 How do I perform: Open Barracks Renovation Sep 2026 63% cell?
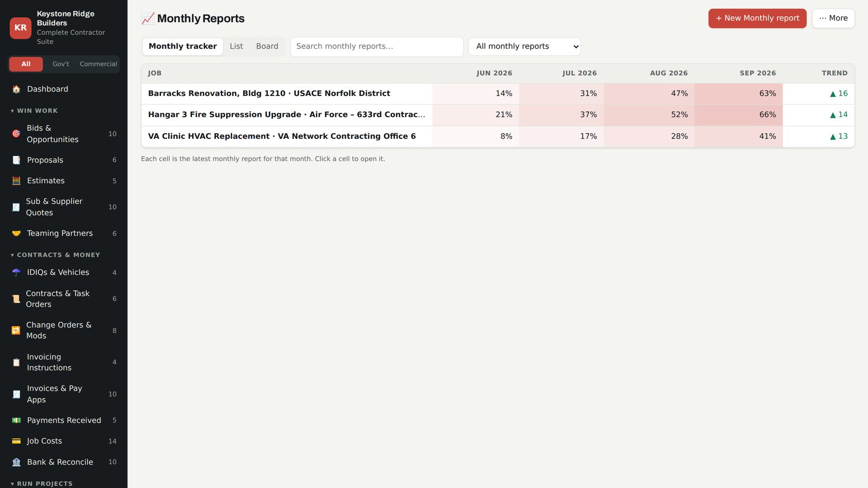tap(738, 94)
